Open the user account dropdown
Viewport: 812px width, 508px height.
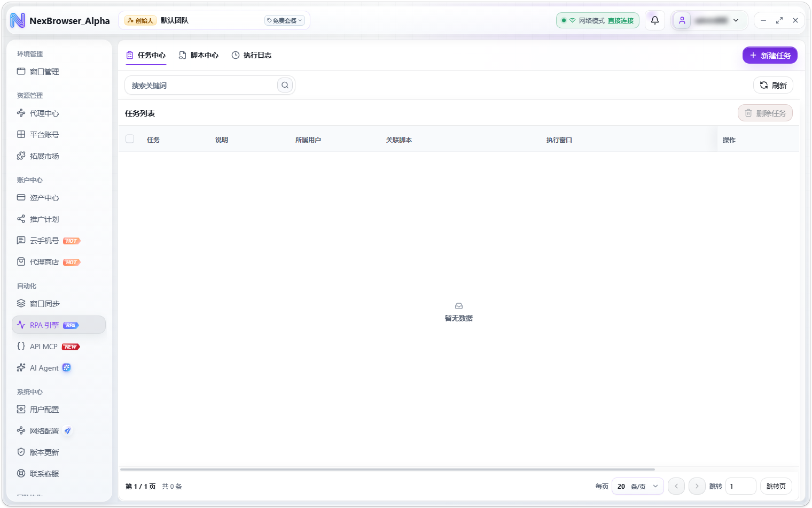[709, 20]
